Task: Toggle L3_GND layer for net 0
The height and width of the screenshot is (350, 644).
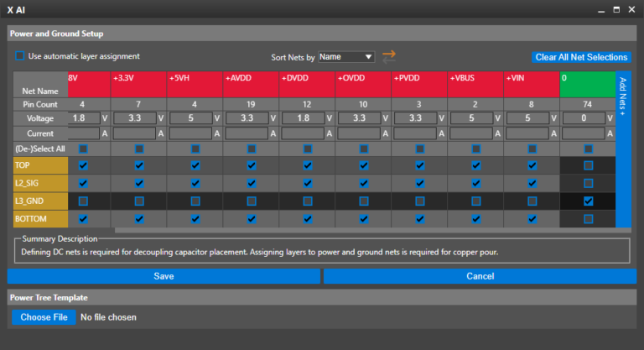Action: tap(588, 201)
